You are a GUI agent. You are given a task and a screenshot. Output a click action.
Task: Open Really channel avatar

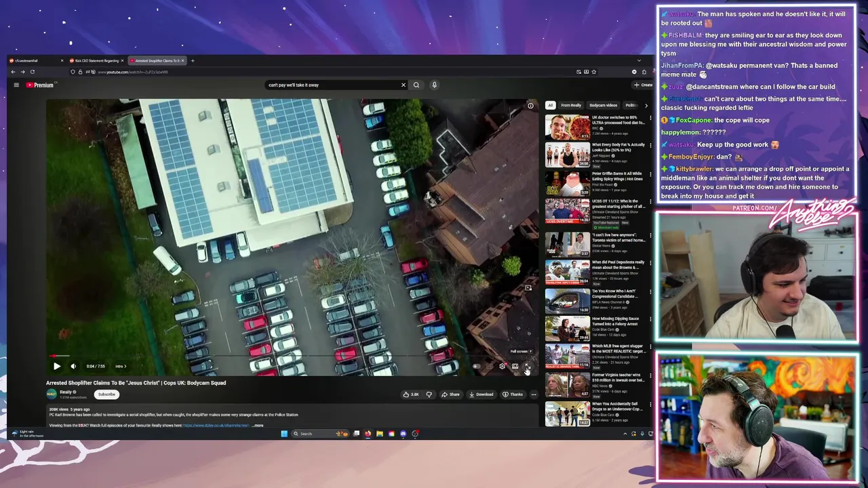tap(52, 394)
